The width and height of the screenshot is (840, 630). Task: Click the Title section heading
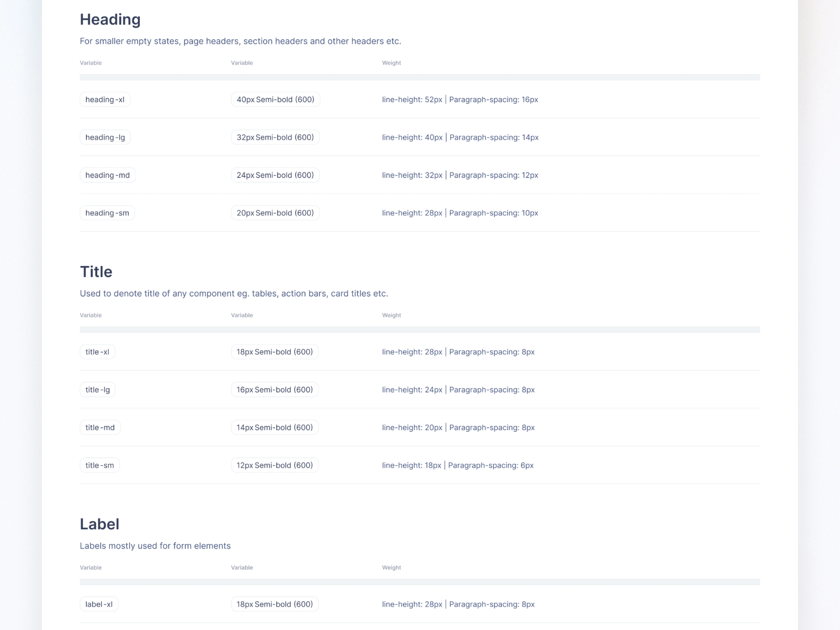(96, 272)
